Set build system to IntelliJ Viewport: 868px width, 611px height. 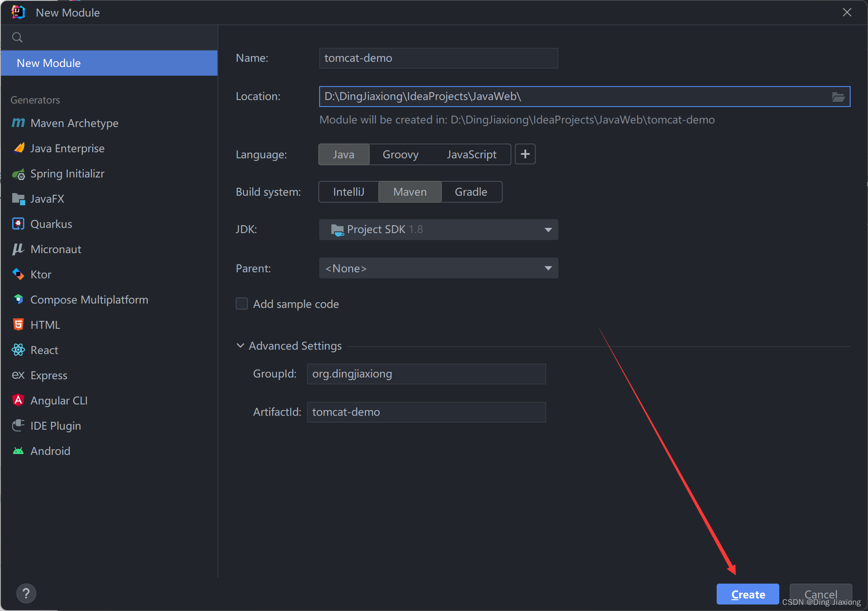348,192
